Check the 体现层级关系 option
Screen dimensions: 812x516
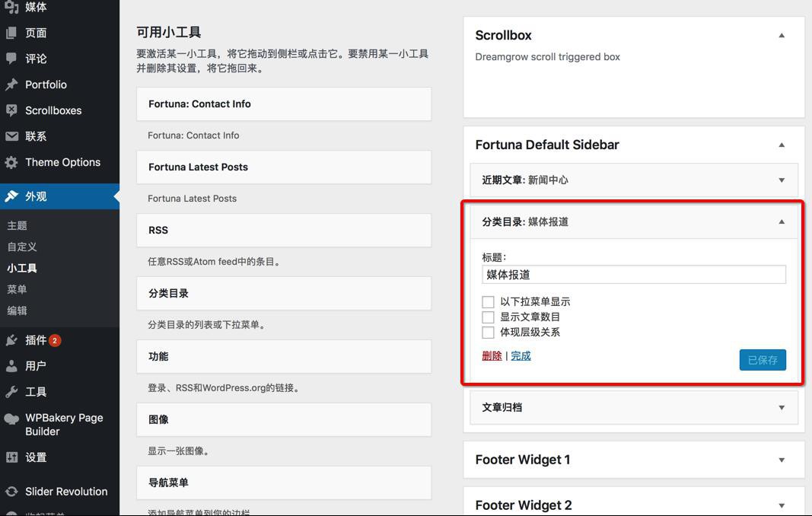488,333
